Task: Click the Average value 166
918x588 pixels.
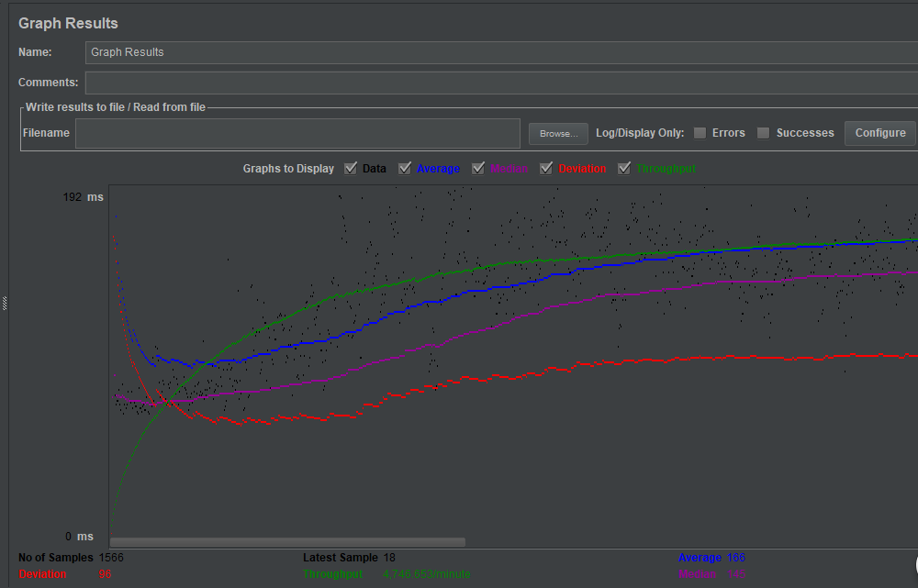Action: click(x=736, y=558)
